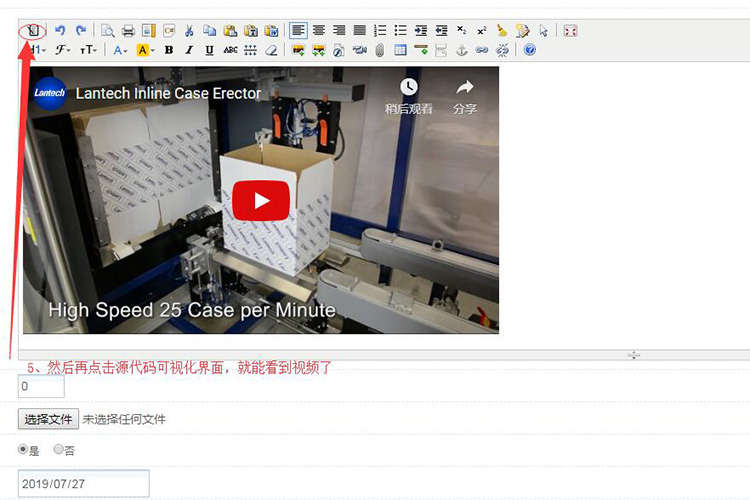Insert an anchor

[x=462, y=50]
